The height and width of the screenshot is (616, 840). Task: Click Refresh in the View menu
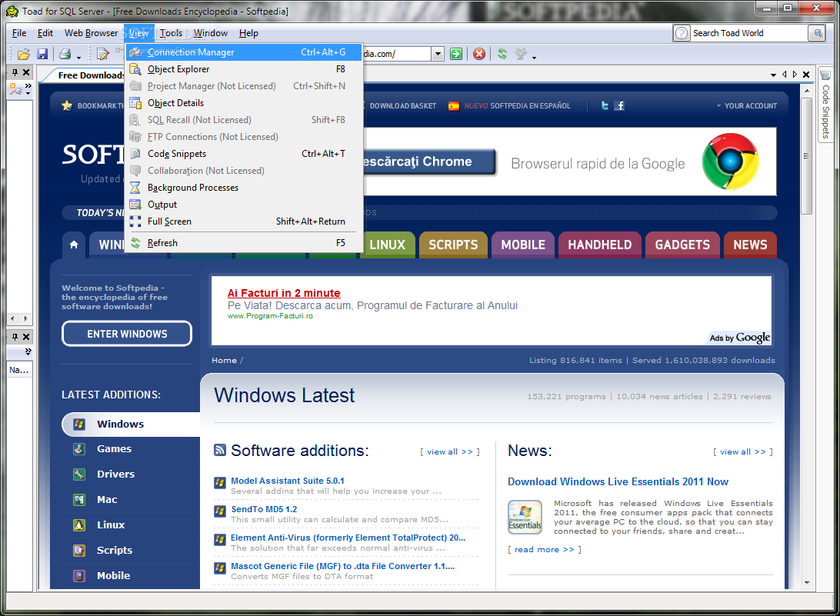point(244,243)
